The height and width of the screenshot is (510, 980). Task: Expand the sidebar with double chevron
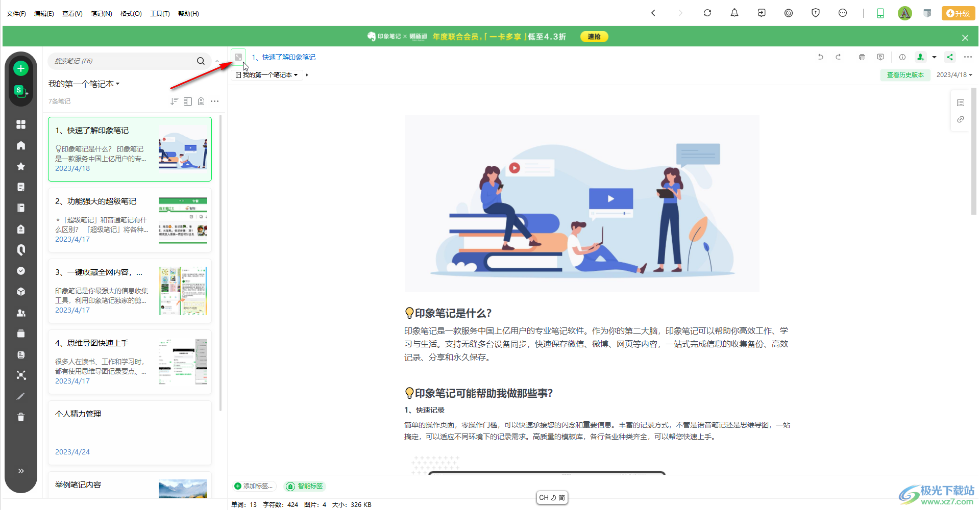21,471
